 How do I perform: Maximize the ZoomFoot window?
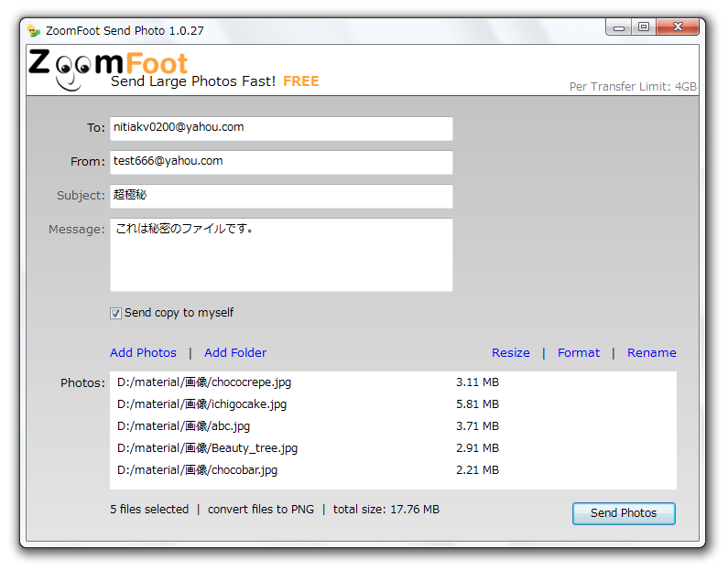point(644,27)
